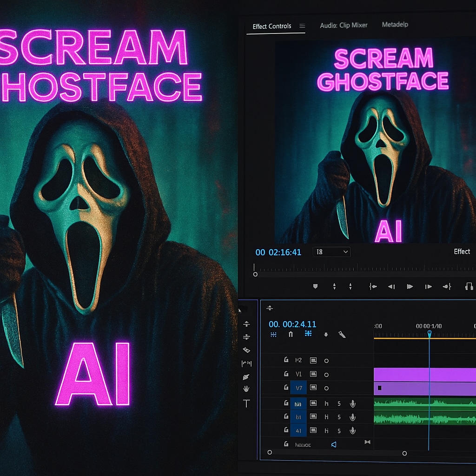
Task: Click the timeline timecode 00. 00:2.4.11
Action: coord(292,324)
